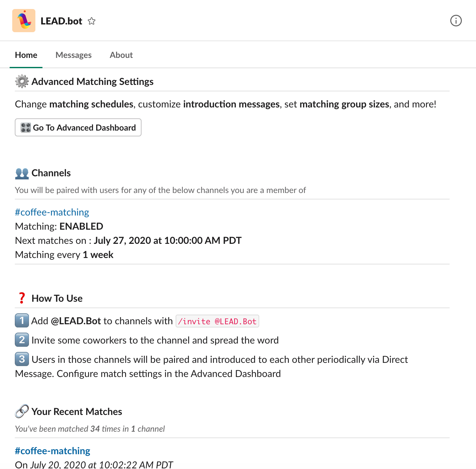The image size is (476, 469).
Task: Open the info panel via the circled-i icon
Action: [x=456, y=21]
